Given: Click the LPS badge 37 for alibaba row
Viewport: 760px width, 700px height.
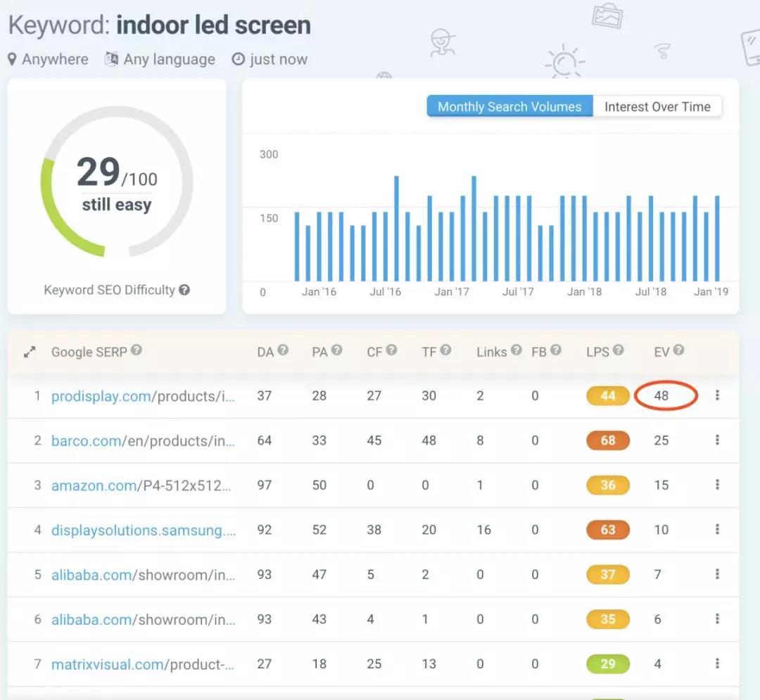Looking at the screenshot, I should tap(608, 575).
